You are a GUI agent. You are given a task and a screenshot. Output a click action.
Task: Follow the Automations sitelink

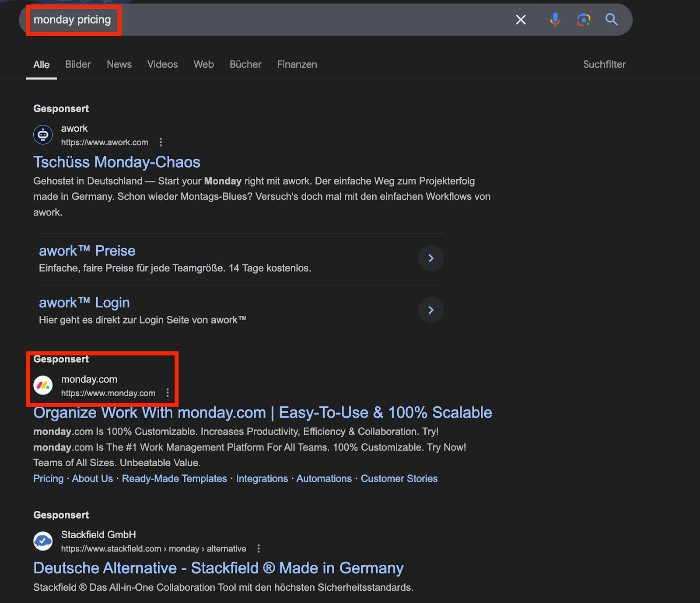pos(324,478)
